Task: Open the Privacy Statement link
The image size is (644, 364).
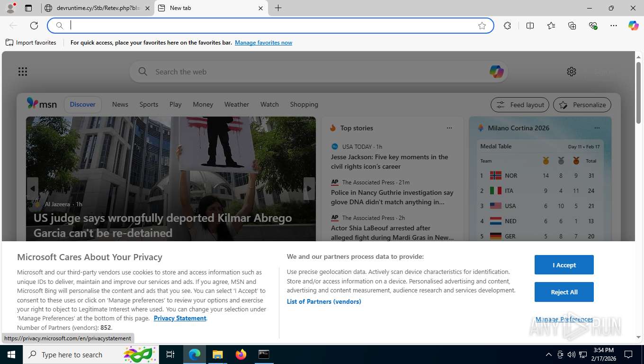Action: tap(180, 318)
